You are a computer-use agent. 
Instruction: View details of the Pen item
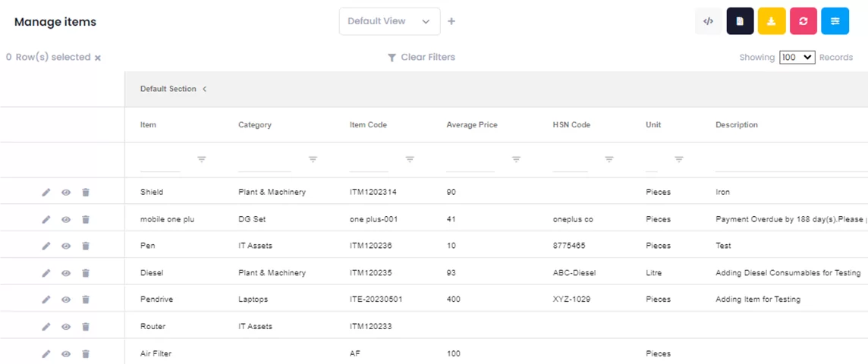(66, 246)
